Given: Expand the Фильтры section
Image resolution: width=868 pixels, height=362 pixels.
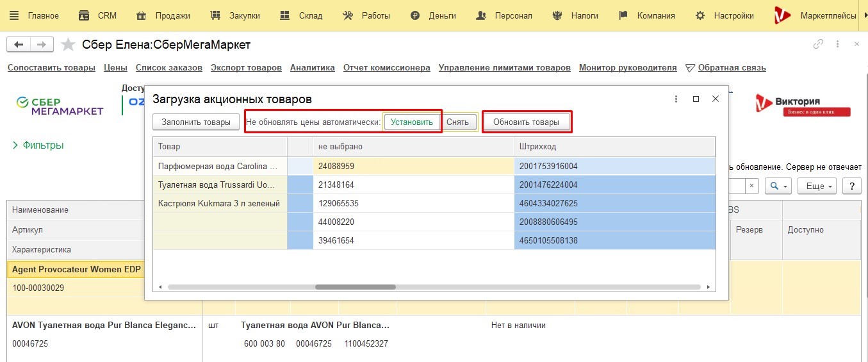Looking at the screenshot, I should tap(38, 145).
